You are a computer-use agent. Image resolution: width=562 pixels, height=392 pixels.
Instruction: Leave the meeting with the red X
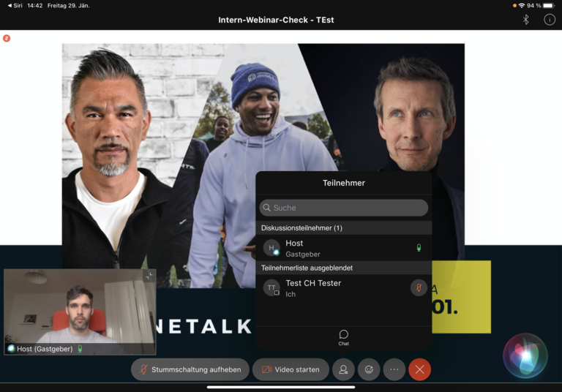[420, 369]
